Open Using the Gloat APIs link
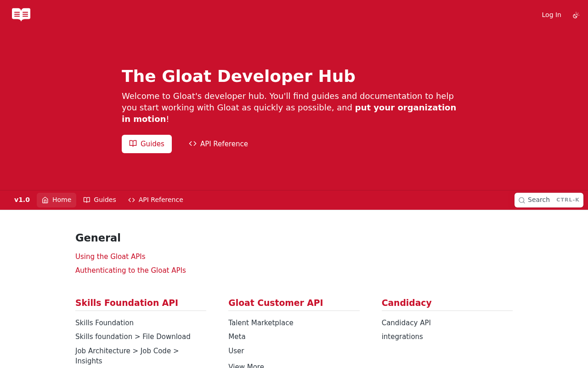This screenshot has height=368, width=588. [x=110, y=257]
